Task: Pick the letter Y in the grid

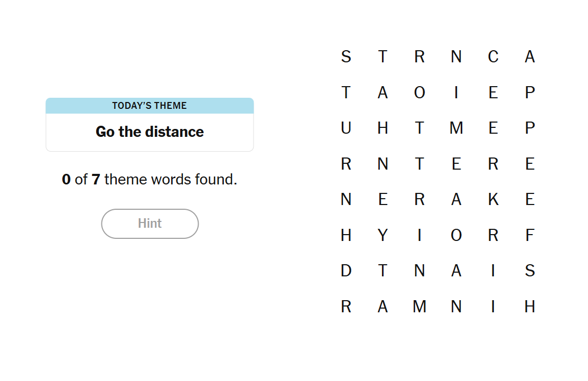Action: [382, 235]
